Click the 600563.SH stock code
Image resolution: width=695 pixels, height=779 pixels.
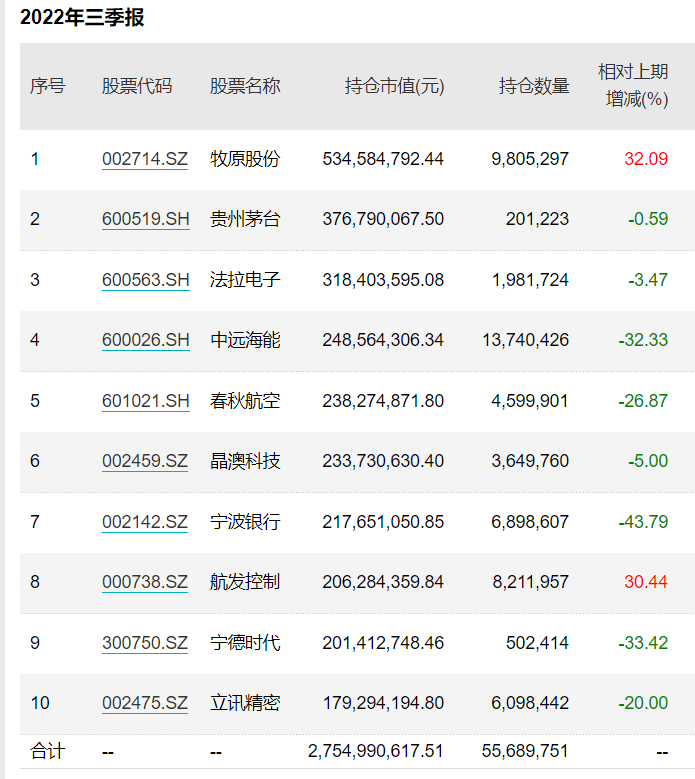[146, 280]
